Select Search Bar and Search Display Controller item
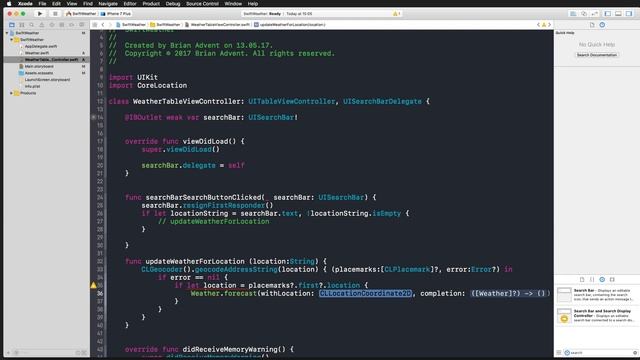Viewport: 640px width, 360px height. coord(596,316)
